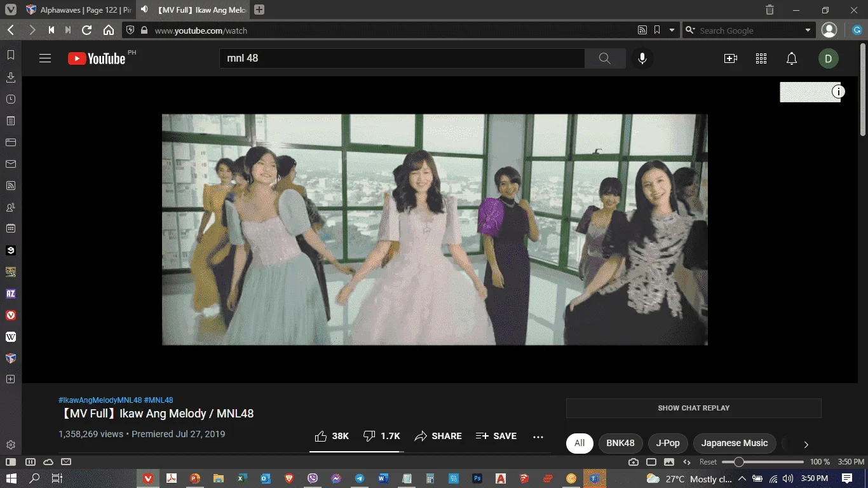Show more topic chips with right chevron

click(806, 444)
